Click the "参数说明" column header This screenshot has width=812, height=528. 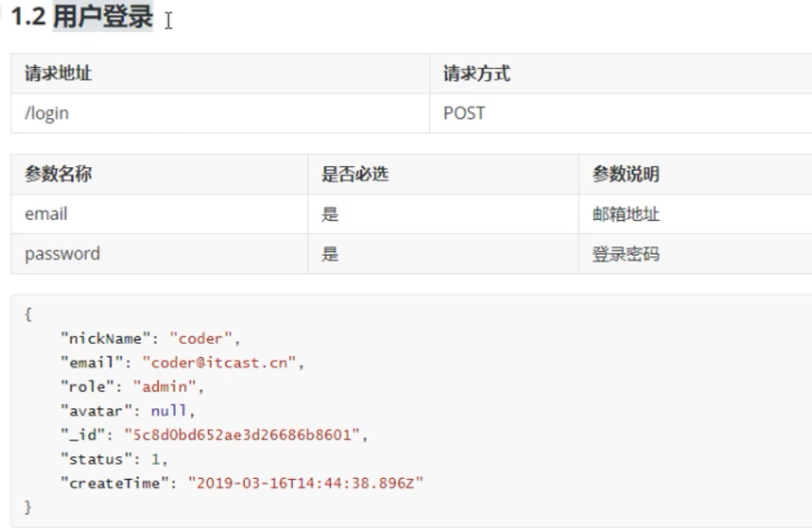click(x=626, y=174)
